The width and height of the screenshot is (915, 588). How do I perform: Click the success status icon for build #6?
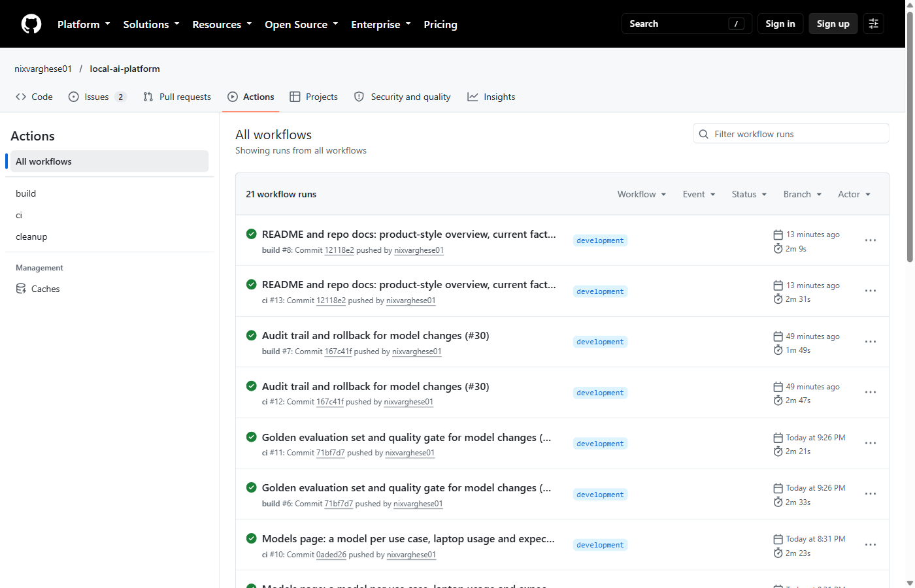(x=252, y=487)
